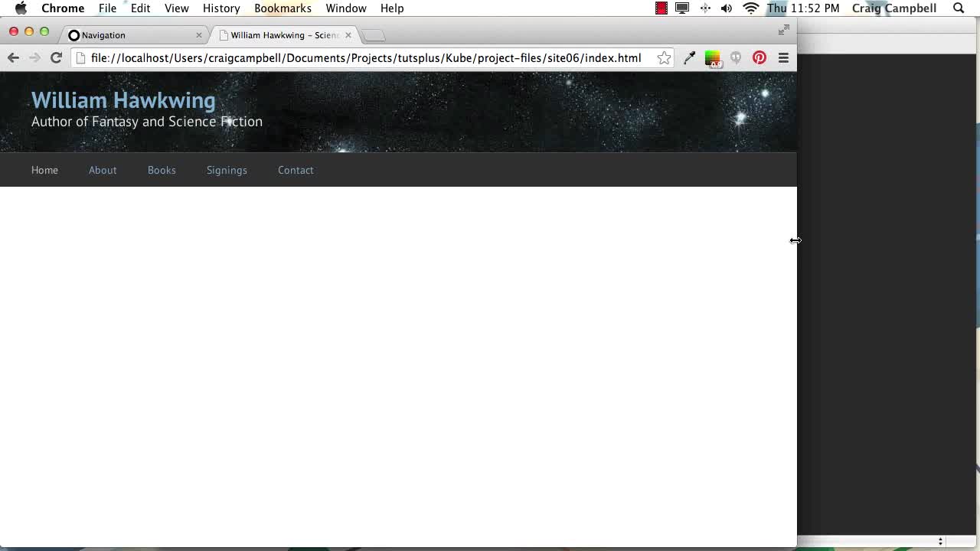The width and height of the screenshot is (980, 551).
Task: Open the Craig Campbell user menu
Action: (x=894, y=8)
